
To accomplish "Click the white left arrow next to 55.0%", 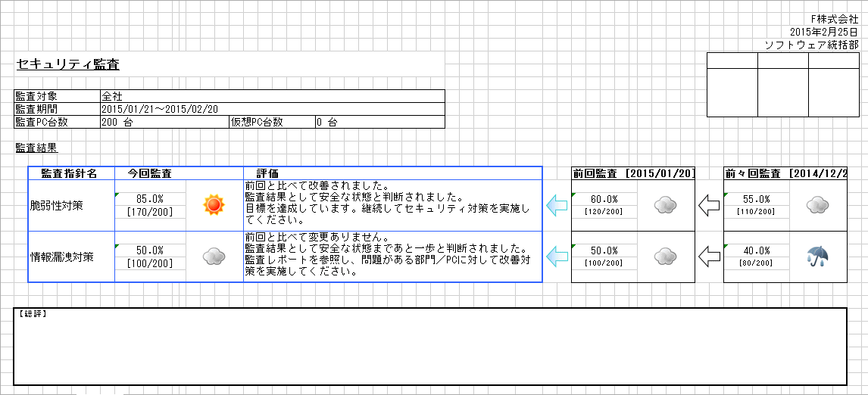I will point(708,205).
